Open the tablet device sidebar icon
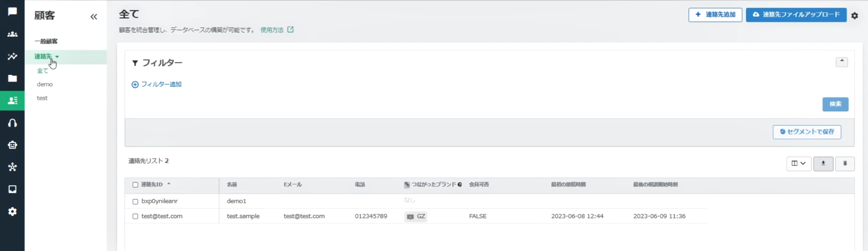Image resolution: width=868 pixels, height=251 pixels. (12, 189)
